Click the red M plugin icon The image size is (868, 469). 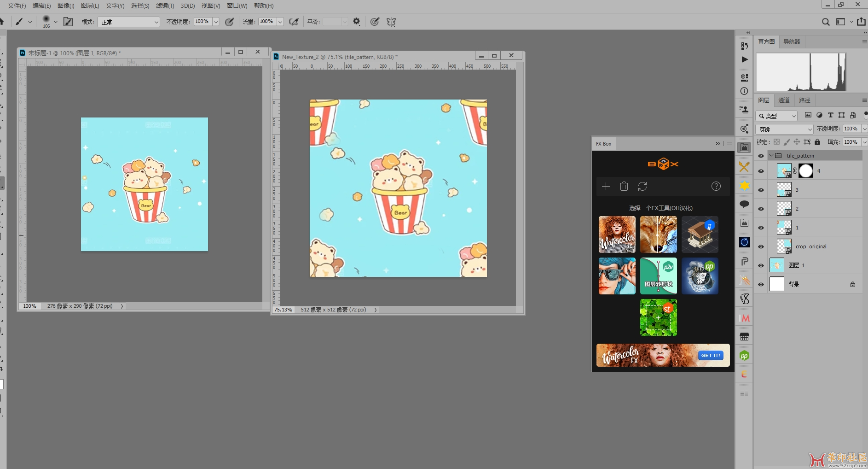(744, 318)
